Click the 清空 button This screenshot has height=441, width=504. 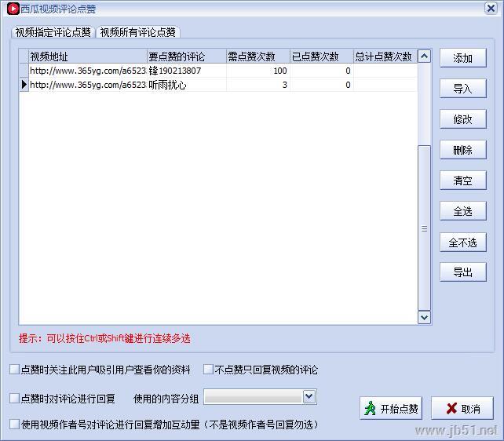(463, 180)
